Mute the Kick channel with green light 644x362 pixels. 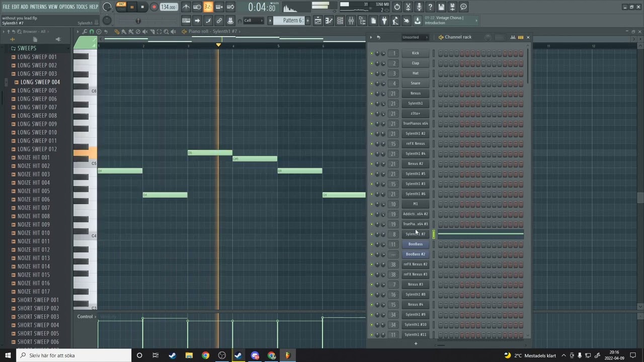pyautogui.click(x=372, y=53)
